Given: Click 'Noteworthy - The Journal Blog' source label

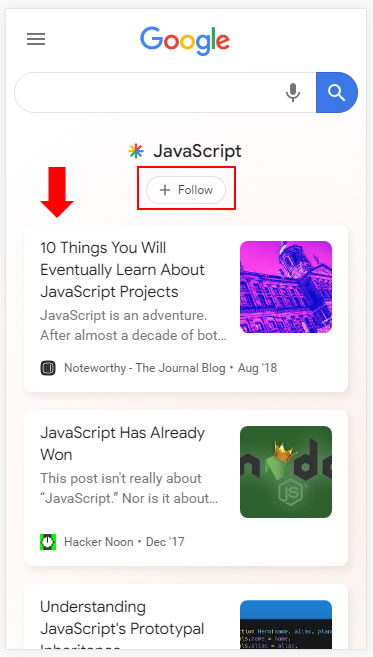Looking at the screenshot, I should [145, 368].
